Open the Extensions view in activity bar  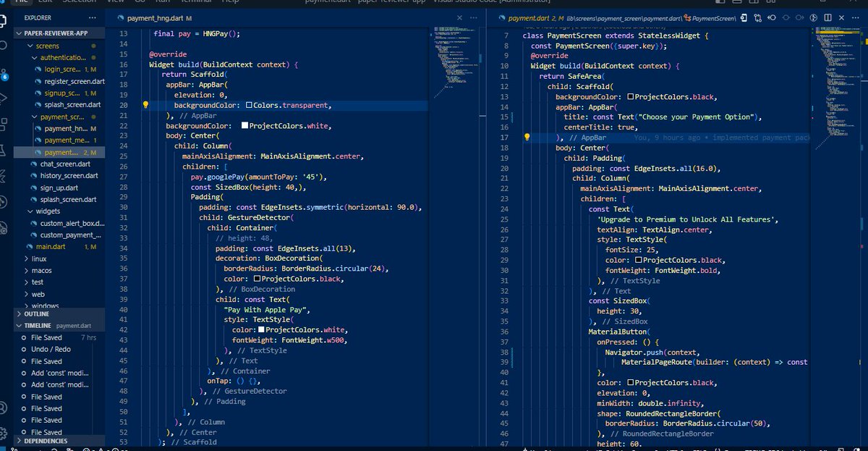pos(4,125)
